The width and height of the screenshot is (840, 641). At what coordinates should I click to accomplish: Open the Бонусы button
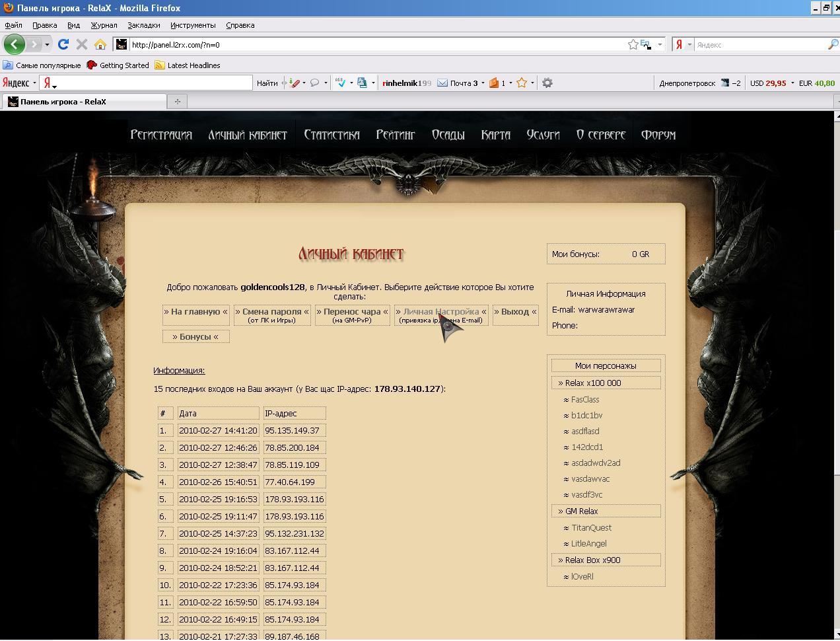(x=195, y=336)
